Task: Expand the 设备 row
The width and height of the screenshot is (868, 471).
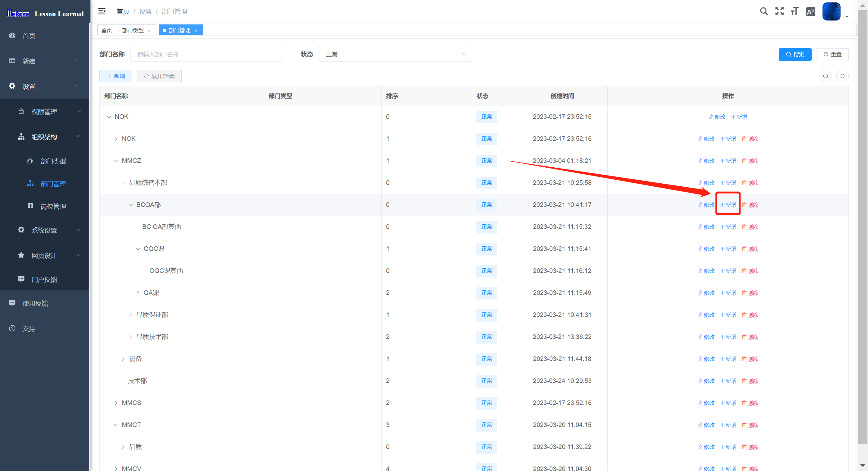Action: (123, 359)
